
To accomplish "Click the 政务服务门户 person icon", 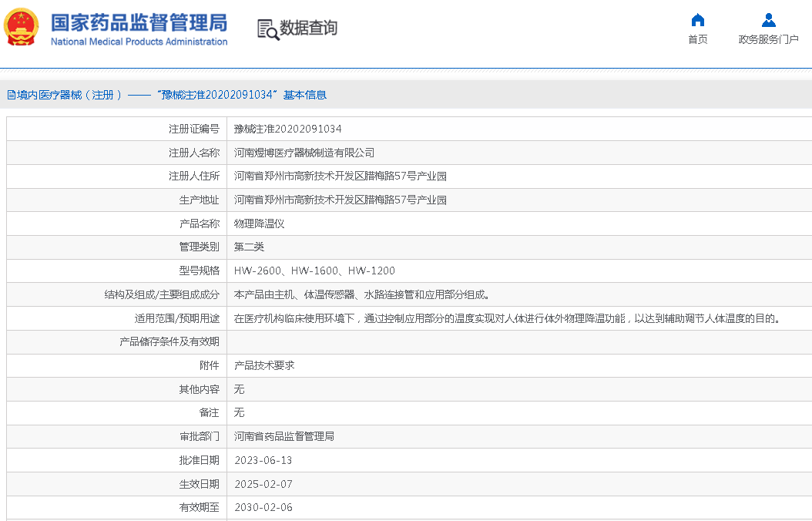I will click(x=768, y=20).
